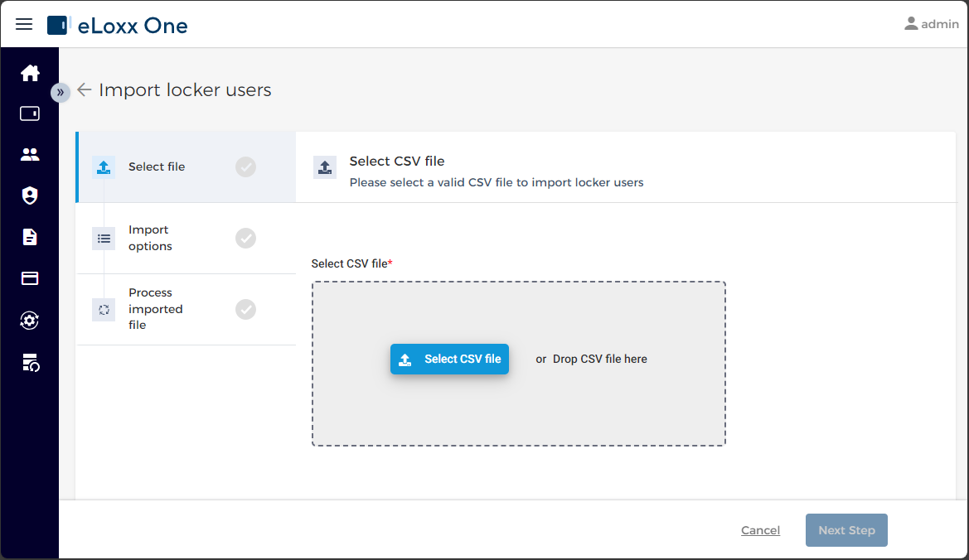Screen dimensions: 969x560
Task: Go back using the arrow icon
Action: pyautogui.click(x=84, y=90)
